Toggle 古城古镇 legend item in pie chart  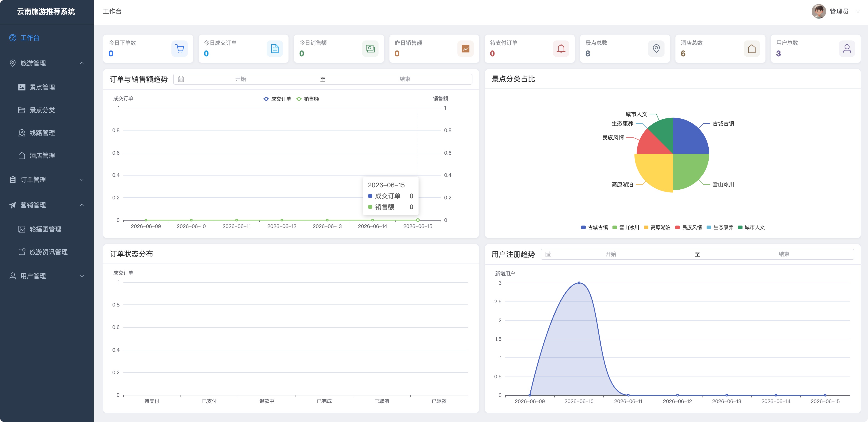tap(594, 228)
